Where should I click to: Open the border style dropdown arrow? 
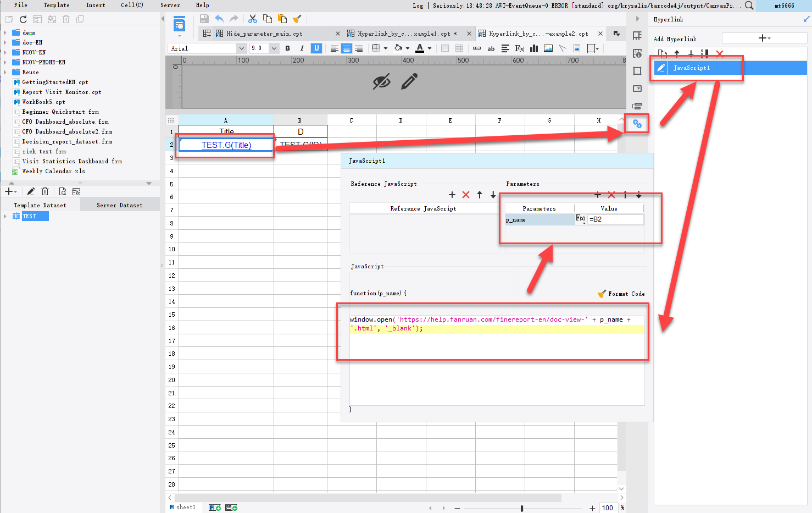point(386,48)
